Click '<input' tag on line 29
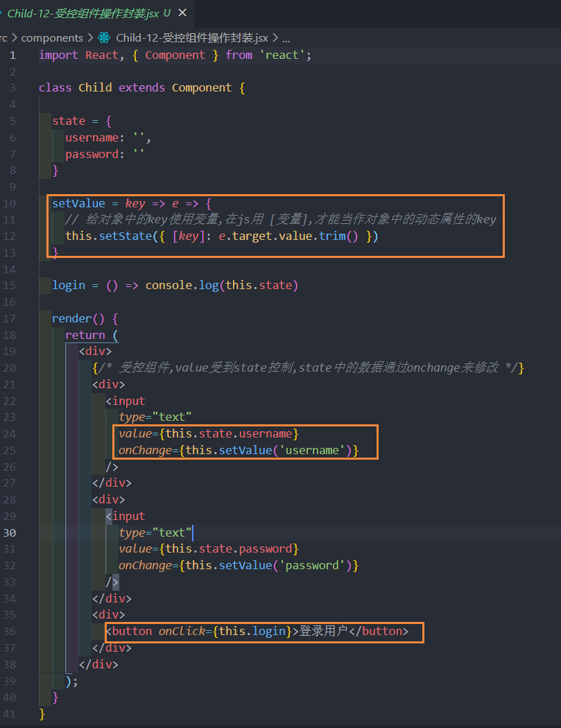561x728 pixels. 126,517
